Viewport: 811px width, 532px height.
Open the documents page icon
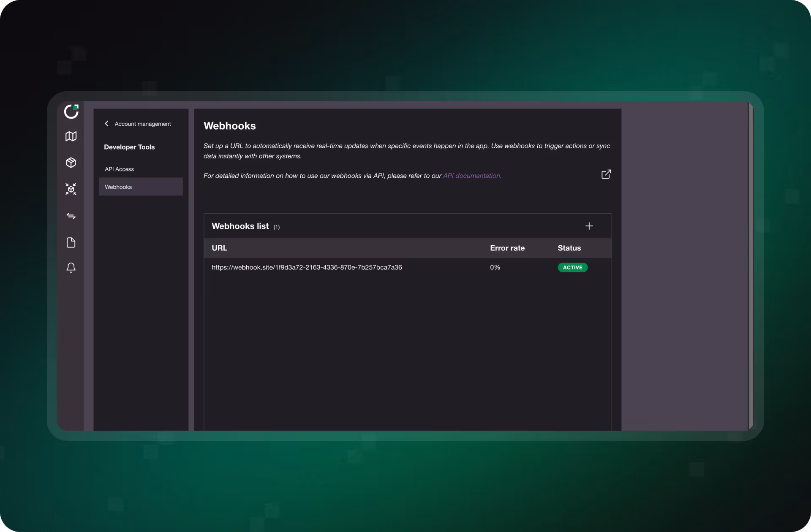pos(71,242)
